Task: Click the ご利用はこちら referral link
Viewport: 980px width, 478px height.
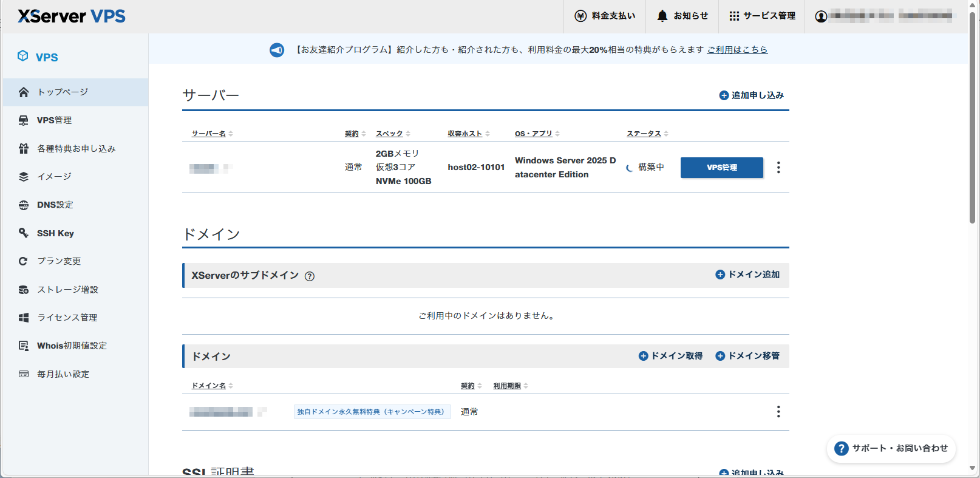Action: 737,50
